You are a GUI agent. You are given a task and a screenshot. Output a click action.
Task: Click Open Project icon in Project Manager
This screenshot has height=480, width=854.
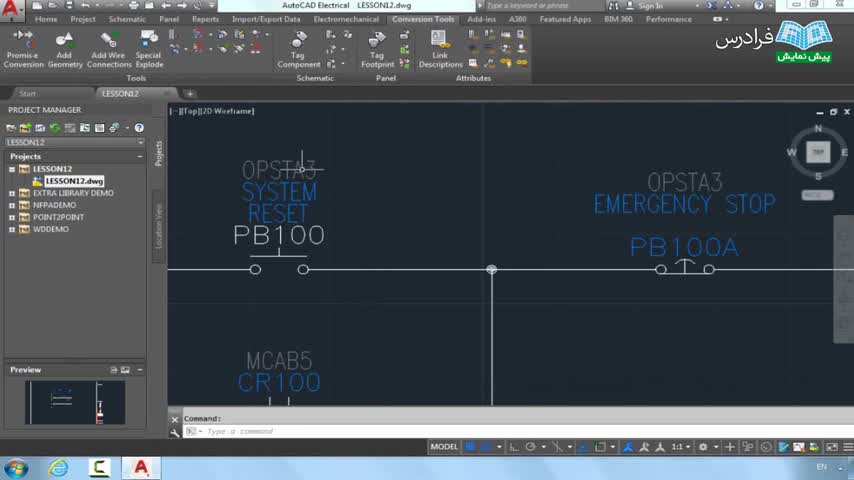[x=11, y=127]
